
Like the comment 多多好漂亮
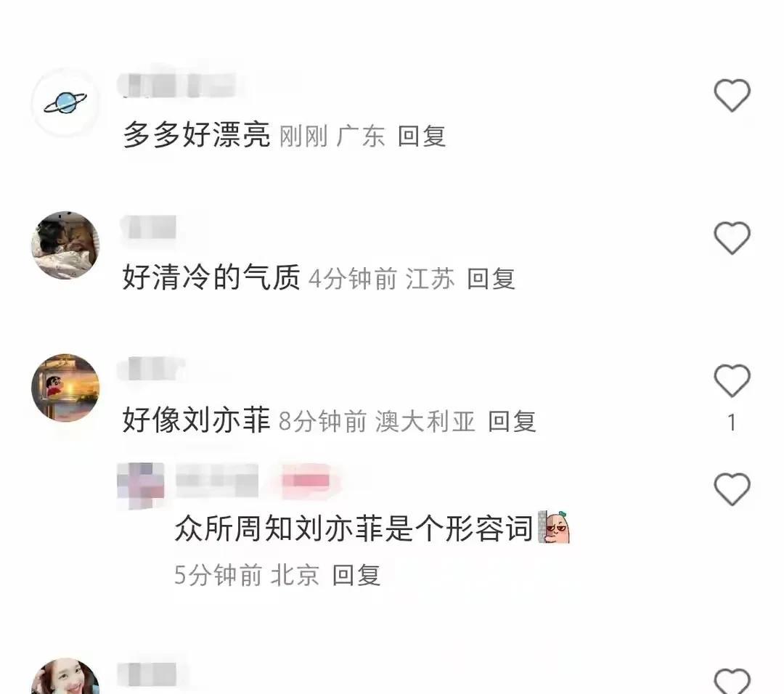[732, 95]
